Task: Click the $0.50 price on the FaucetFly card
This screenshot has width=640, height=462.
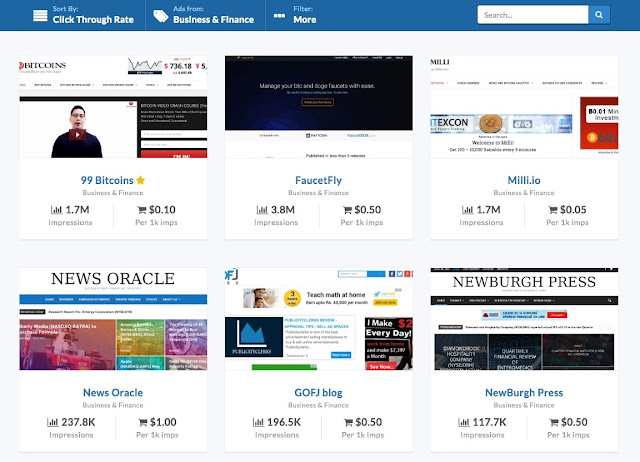Action: (368, 210)
